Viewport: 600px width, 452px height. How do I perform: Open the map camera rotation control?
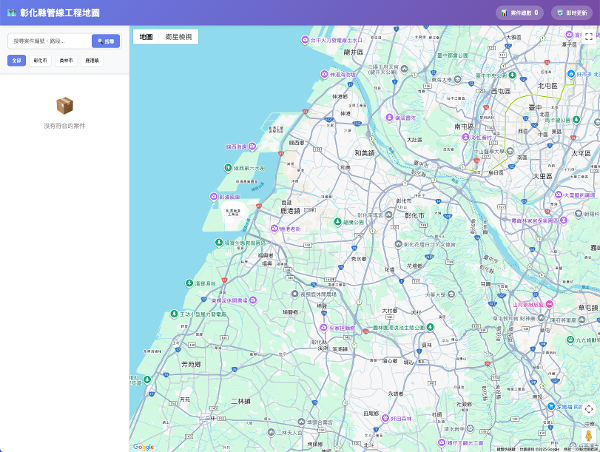[588, 409]
